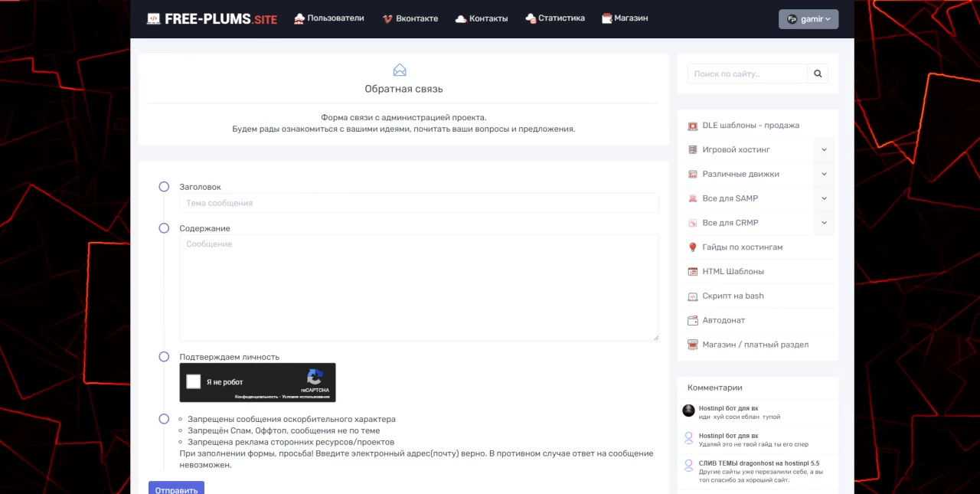
Task: Click the message textarea resize handle
Action: click(655, 337)
